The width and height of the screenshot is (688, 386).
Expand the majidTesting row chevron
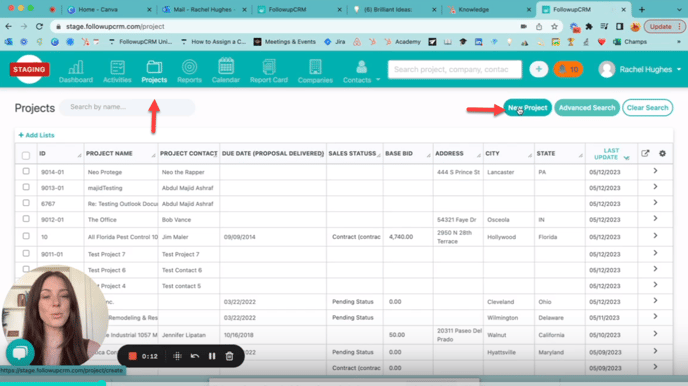[655, 186]
